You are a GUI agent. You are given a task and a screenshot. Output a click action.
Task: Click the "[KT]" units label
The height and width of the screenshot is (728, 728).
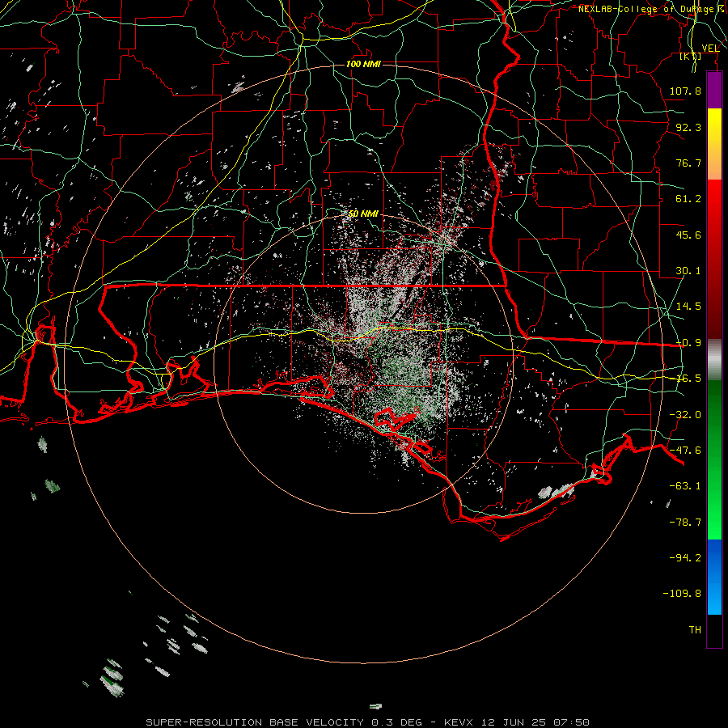point(691,56)
